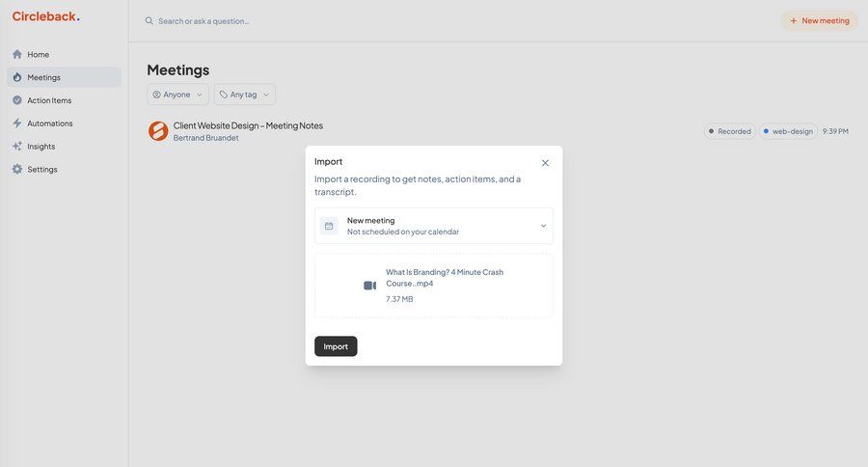This screenshot has width=868, height=467.
Task: Close the Import dialog
Action: point(545,163)
